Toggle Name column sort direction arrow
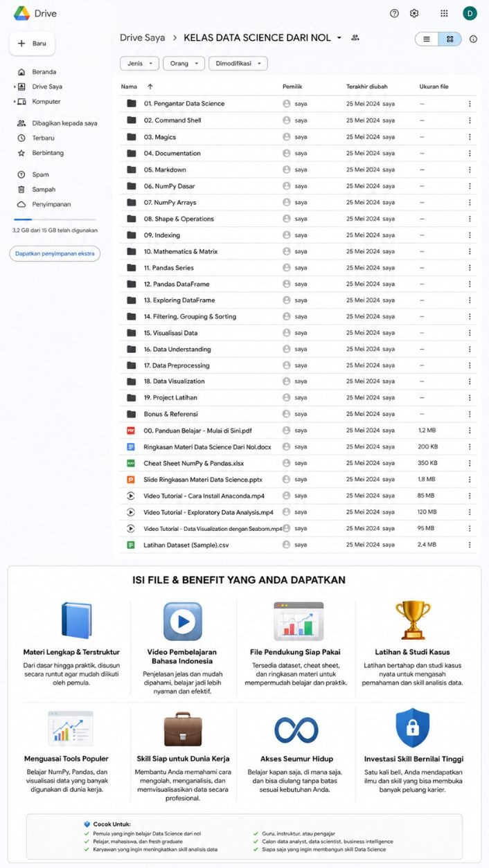This screenshot has width=489, height=868. [x=150, y=87]
